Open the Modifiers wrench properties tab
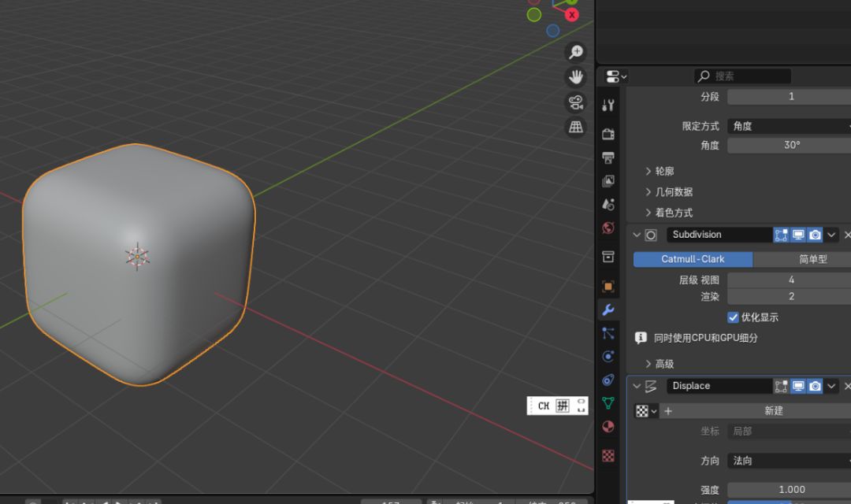The height and width of the screenshot is (504, 851). (x=608, y=309)
